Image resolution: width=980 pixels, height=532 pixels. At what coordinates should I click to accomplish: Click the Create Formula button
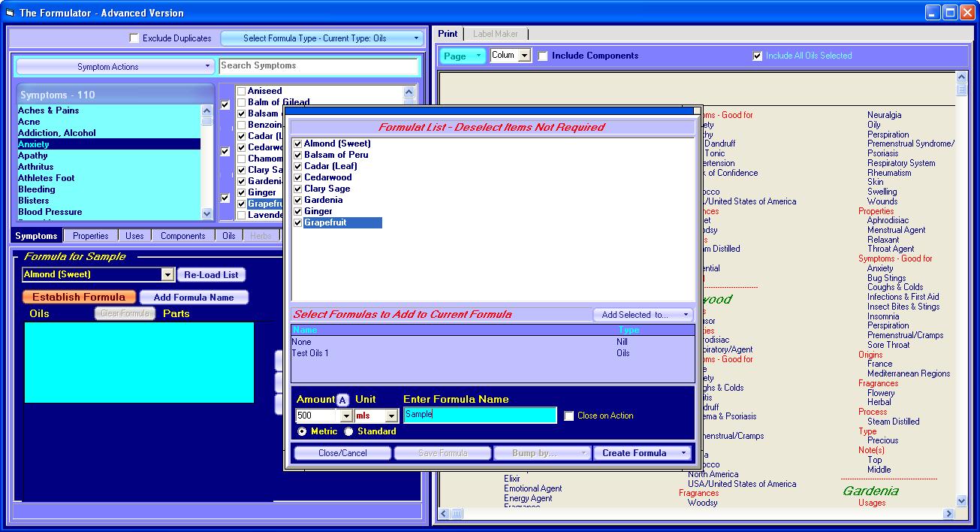(635, 452)
